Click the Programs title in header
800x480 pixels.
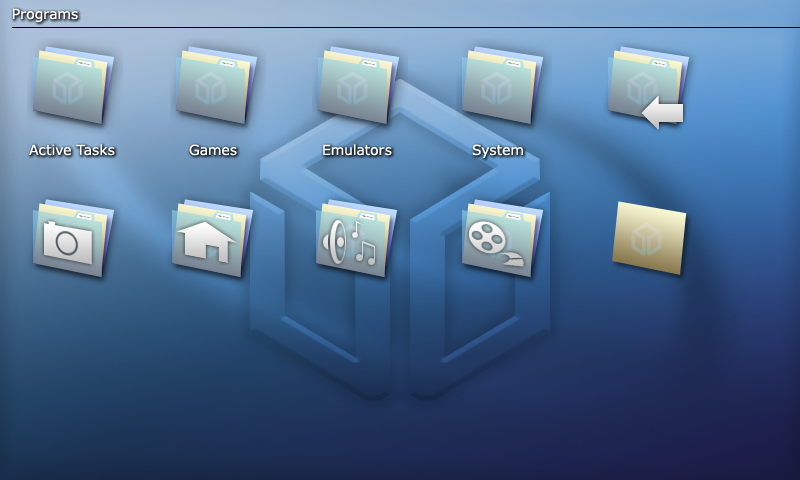tap(45, 14)
